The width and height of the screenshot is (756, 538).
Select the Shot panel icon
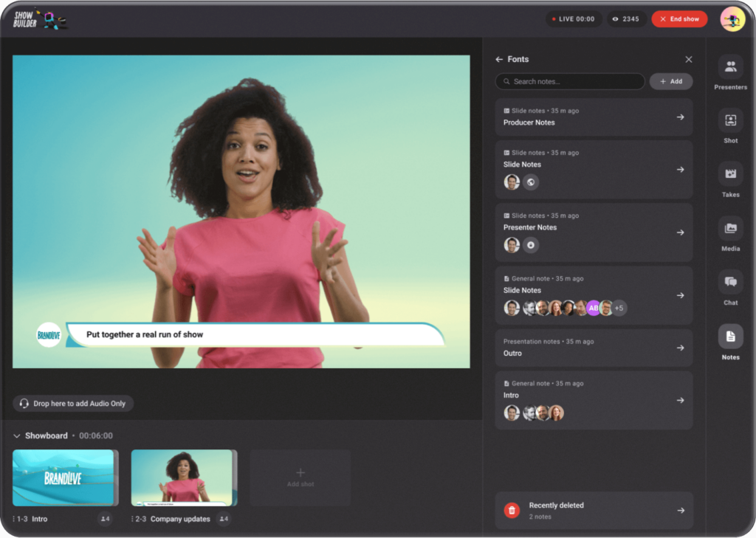pos(729,125)
